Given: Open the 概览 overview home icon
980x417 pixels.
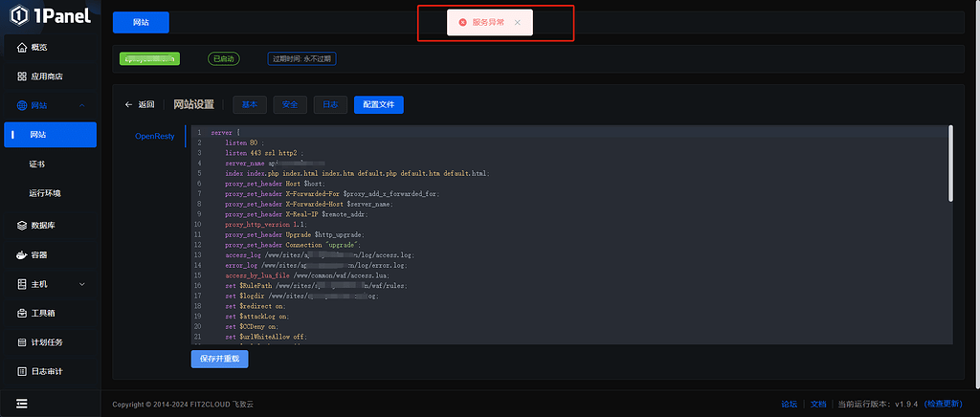Looking at the screenshot, I should tap(22, 47).
